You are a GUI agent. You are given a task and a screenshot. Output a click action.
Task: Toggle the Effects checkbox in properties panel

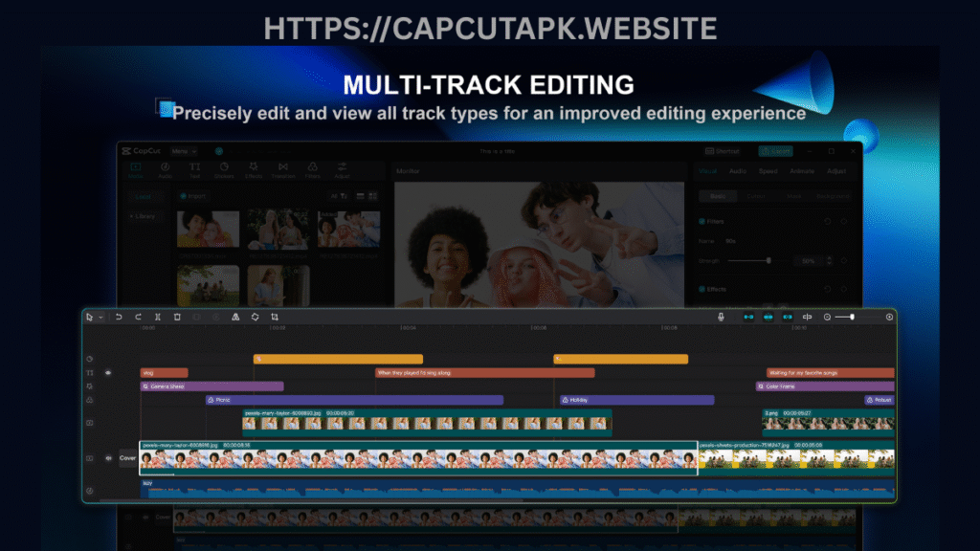702,289
